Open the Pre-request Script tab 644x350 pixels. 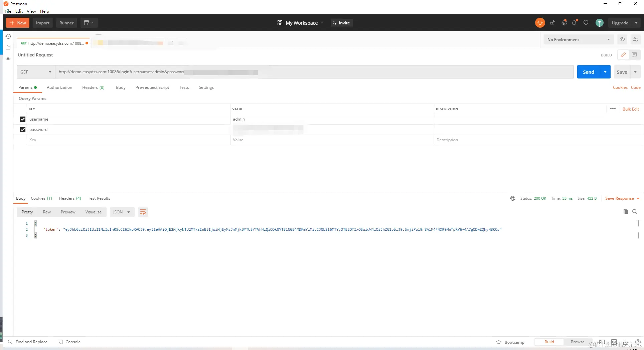pos(152,87)
